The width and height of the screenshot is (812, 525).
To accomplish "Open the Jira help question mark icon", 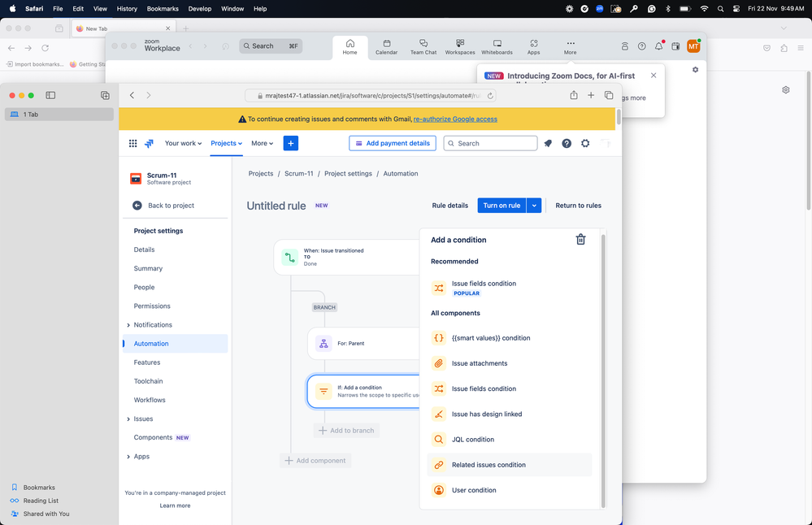I will coord(567,143).
